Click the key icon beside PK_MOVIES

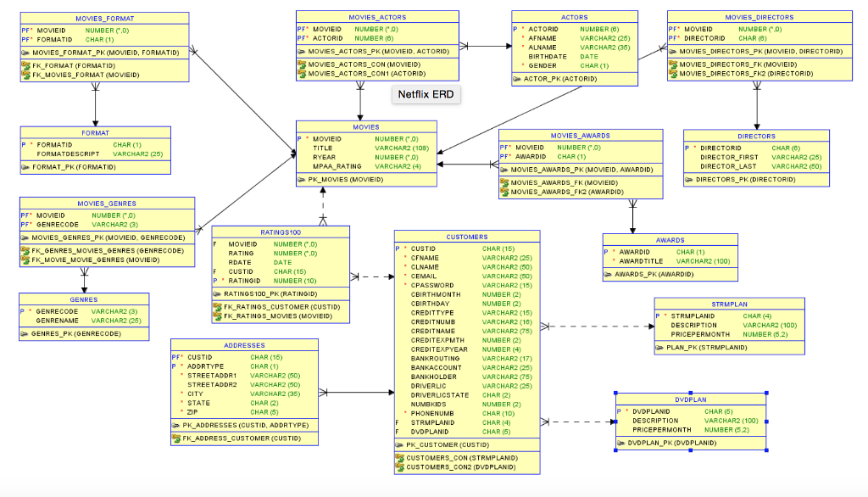[x=302, y=180]
